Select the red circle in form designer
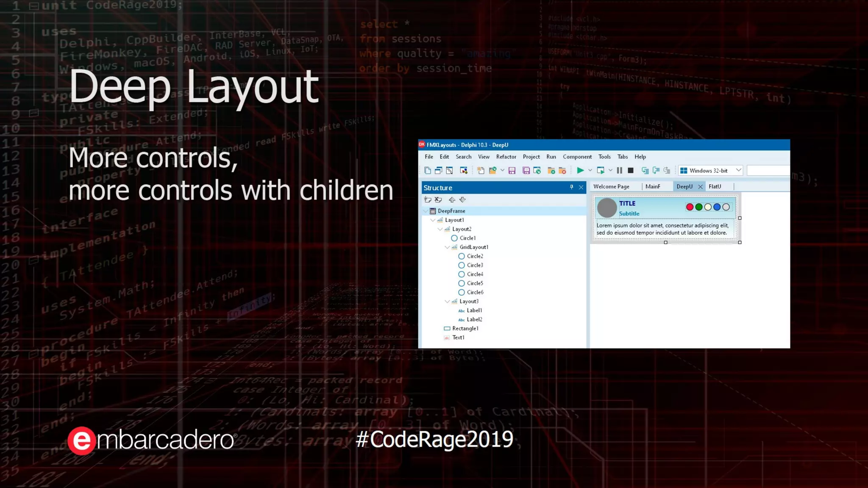Viewport: 868px width, 488px height. click(x=690, y=207)
